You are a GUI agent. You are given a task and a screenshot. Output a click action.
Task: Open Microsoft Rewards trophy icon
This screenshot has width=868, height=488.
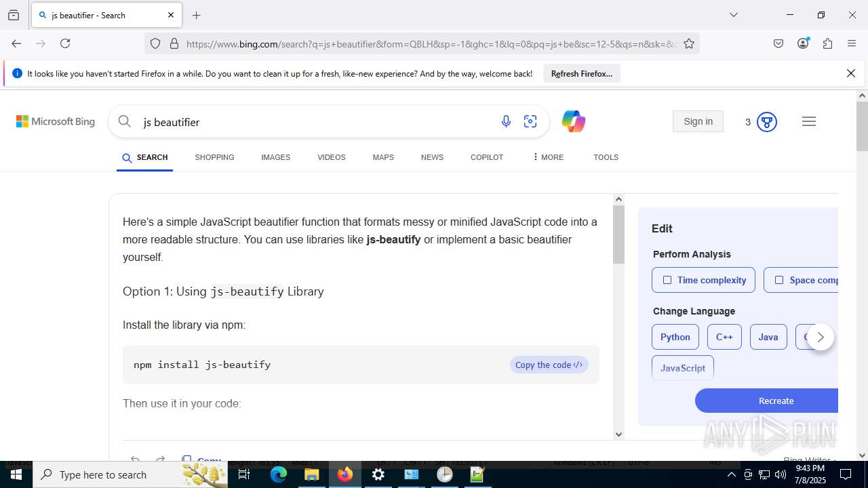coord(767,122)
